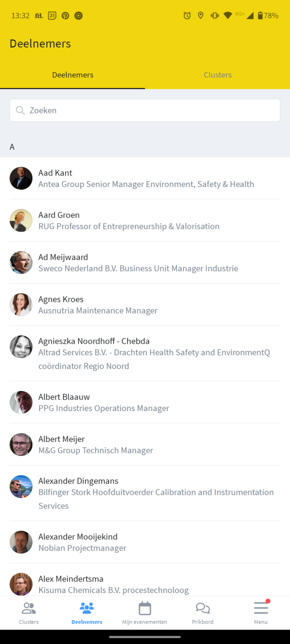Viewport: 290px width, 644px height.
Task: Open participant Agnes Kroes
Action: coord(98,305)
